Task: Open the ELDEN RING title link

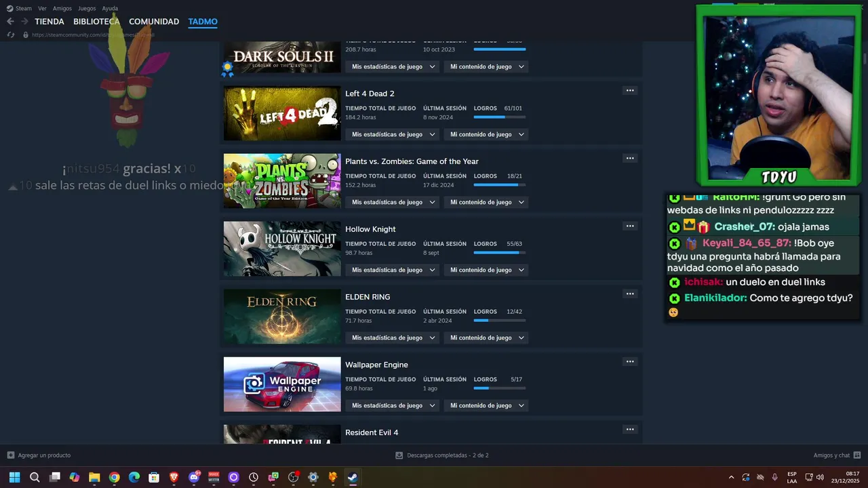Action: coord(368,297)
